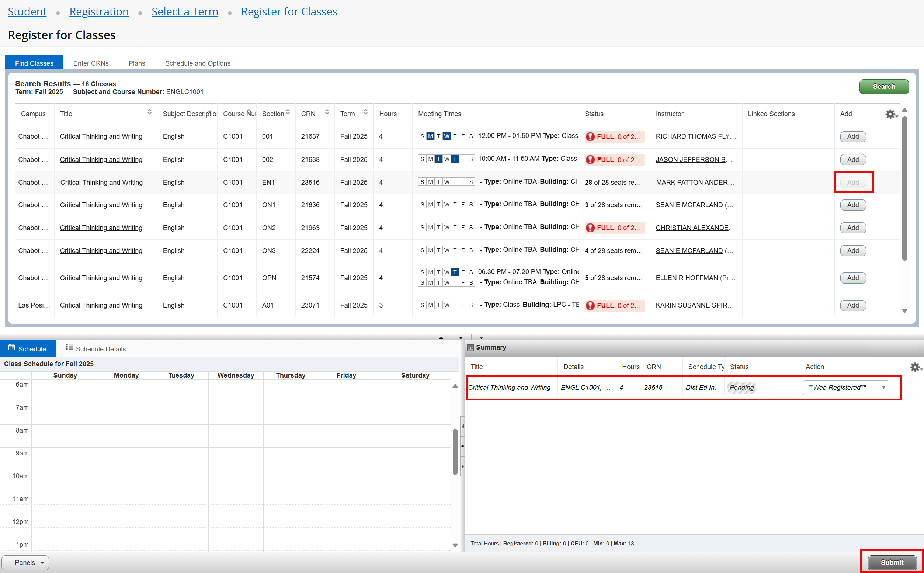
Task: Click the Term column sort icon
Action: (366, 112)
